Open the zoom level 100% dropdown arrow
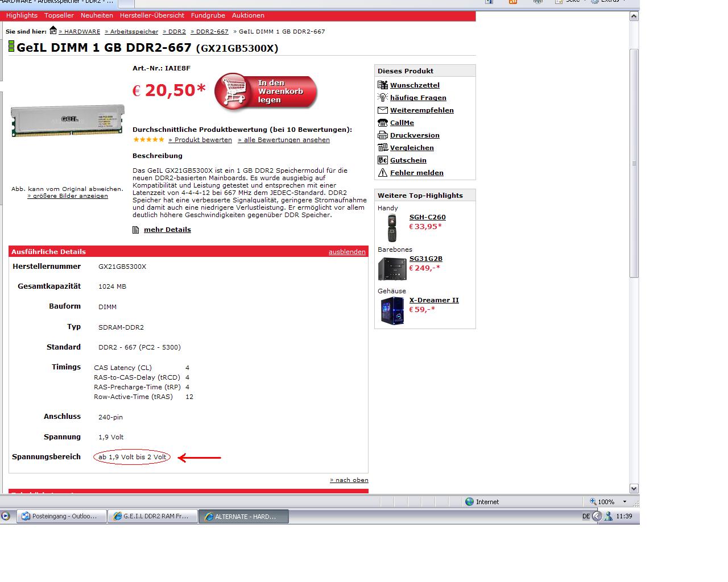Image resolution: width=728 pixels, height=582 pixels. point(624,502)
